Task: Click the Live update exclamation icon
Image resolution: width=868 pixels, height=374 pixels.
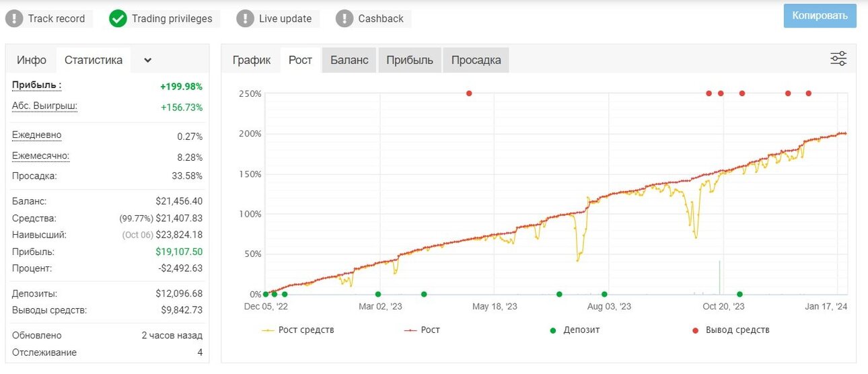Action: click(245, 19)
